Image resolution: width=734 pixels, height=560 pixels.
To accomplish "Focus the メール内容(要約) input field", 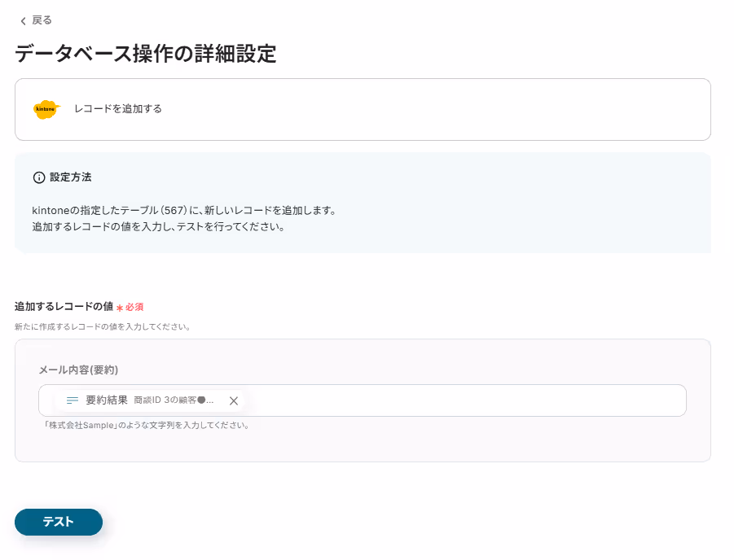I will (x=363, y=400).
